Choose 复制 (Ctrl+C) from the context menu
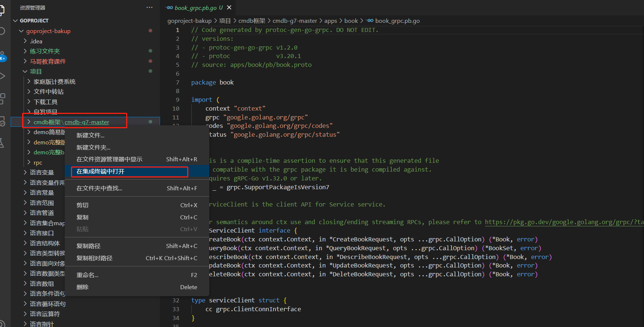The height and width of the screenshot is (327, 644). 137,217
